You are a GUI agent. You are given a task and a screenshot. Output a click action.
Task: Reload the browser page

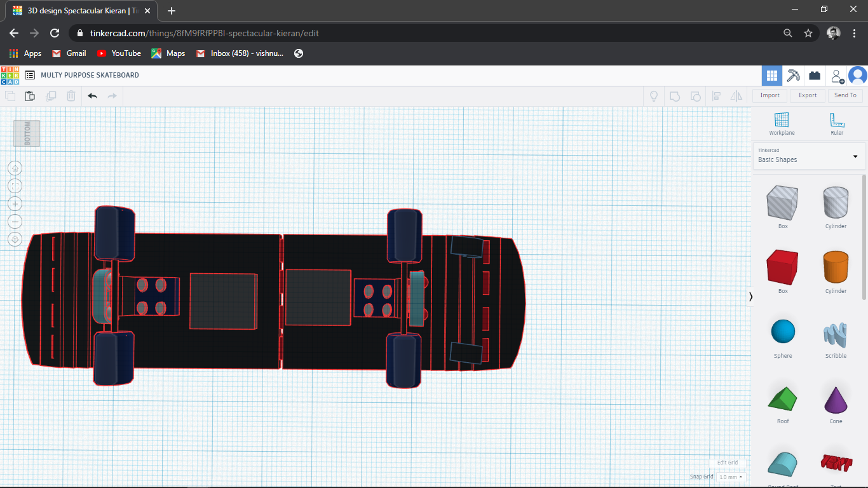(55, 33)
